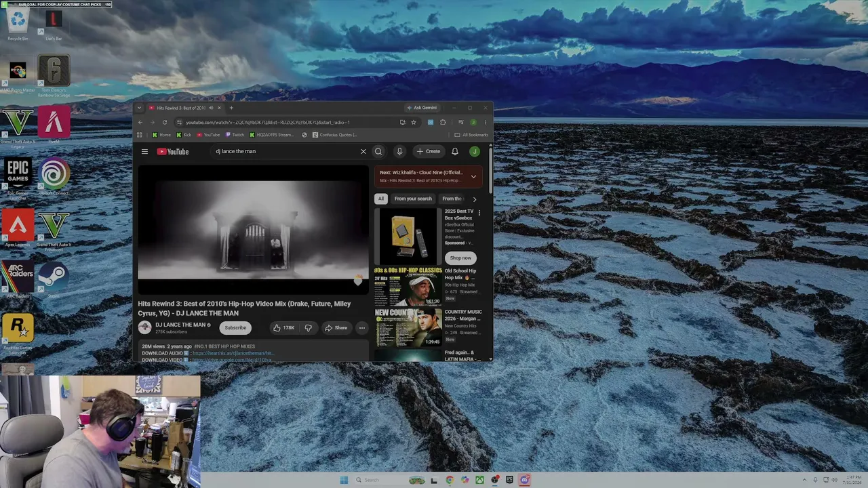Show more filter chips with right arrow

474,199
